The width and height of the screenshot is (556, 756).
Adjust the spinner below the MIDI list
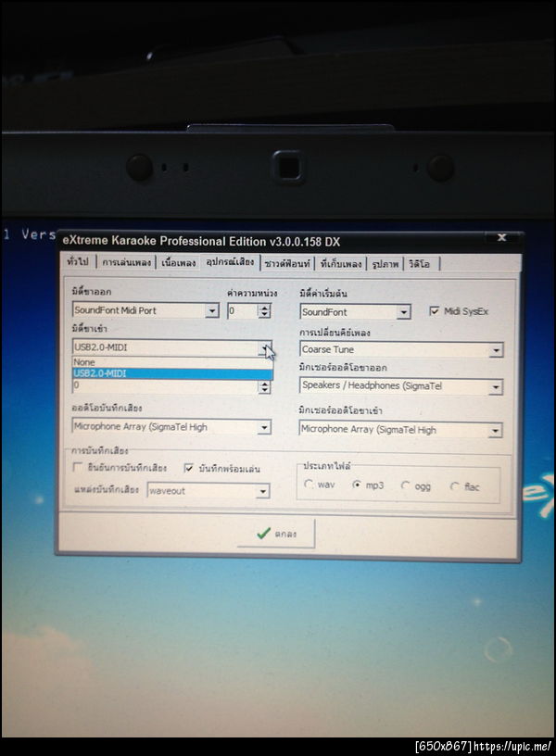pyautogui.click(x=264, y=386)
